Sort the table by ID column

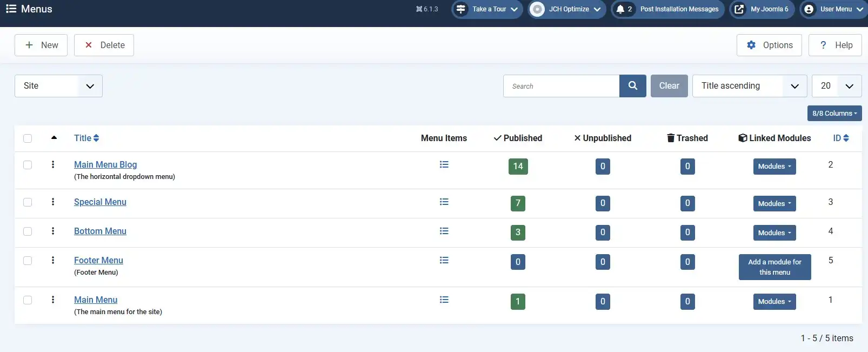click(x=841, y=138)
